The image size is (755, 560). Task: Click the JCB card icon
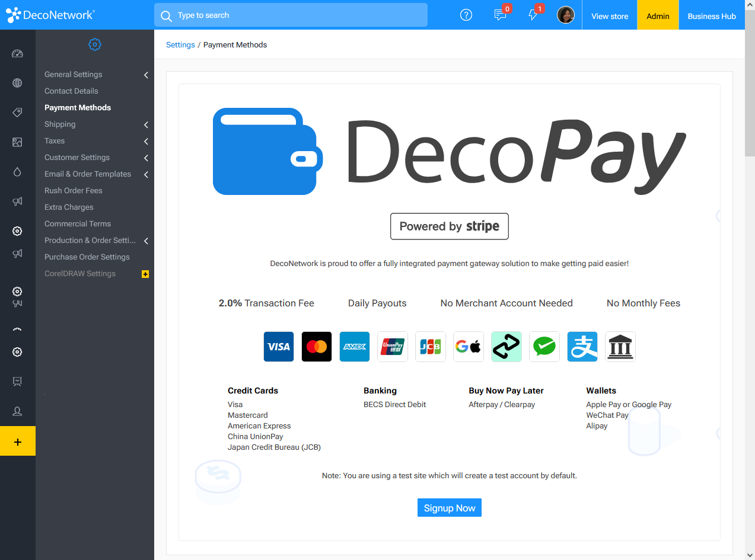431,347
